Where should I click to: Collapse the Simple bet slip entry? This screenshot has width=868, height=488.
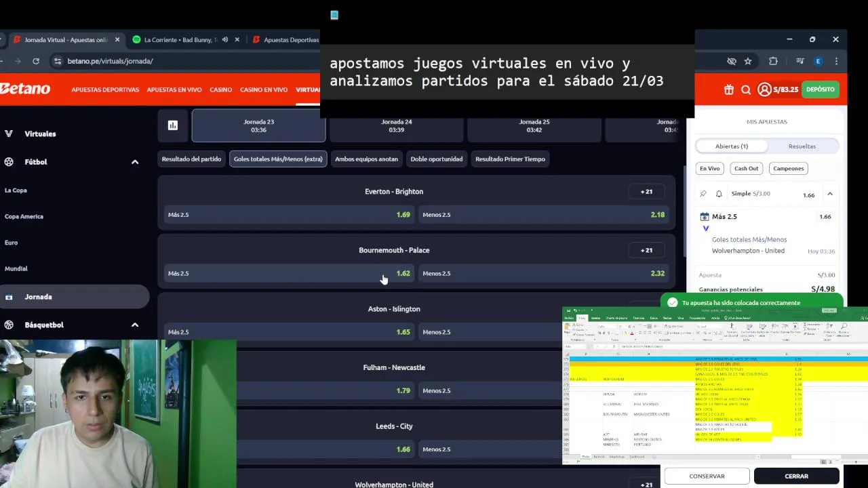[829, 194]
